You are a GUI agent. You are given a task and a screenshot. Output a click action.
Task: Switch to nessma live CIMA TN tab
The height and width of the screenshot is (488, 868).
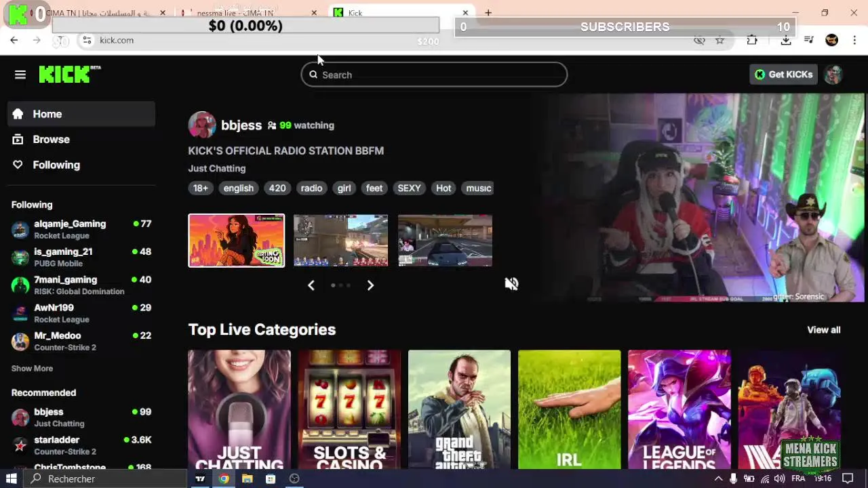pyautogui.click(x=248, y=13)
